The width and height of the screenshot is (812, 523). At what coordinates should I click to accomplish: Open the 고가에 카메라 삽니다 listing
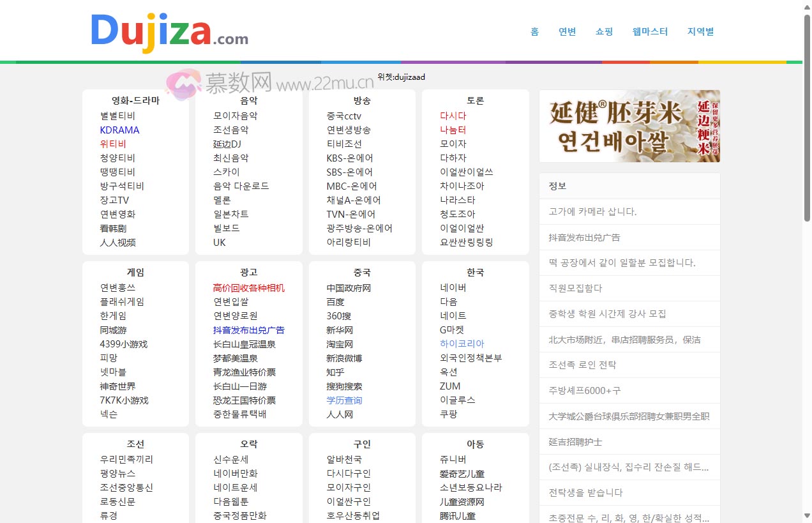(592, 211)
